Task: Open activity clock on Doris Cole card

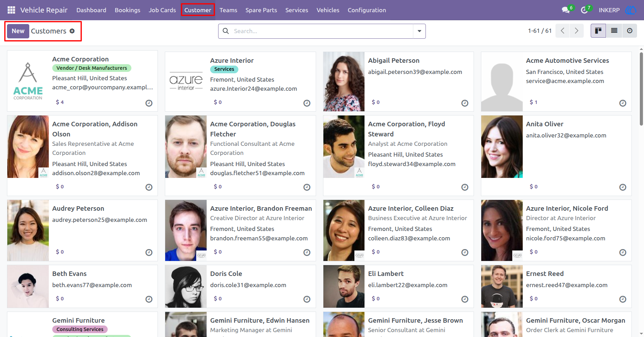Action: click(307, 299)
